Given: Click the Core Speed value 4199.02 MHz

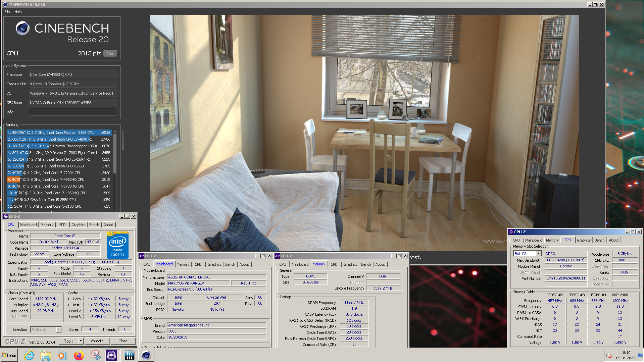Looking at the screenshot, I should click(46, 299).
